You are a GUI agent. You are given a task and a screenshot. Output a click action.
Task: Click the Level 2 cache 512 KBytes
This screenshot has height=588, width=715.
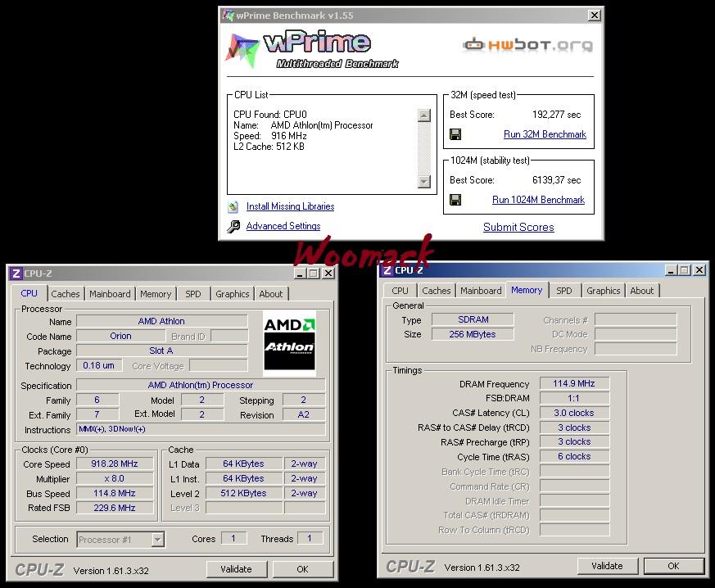coord(244,493)
